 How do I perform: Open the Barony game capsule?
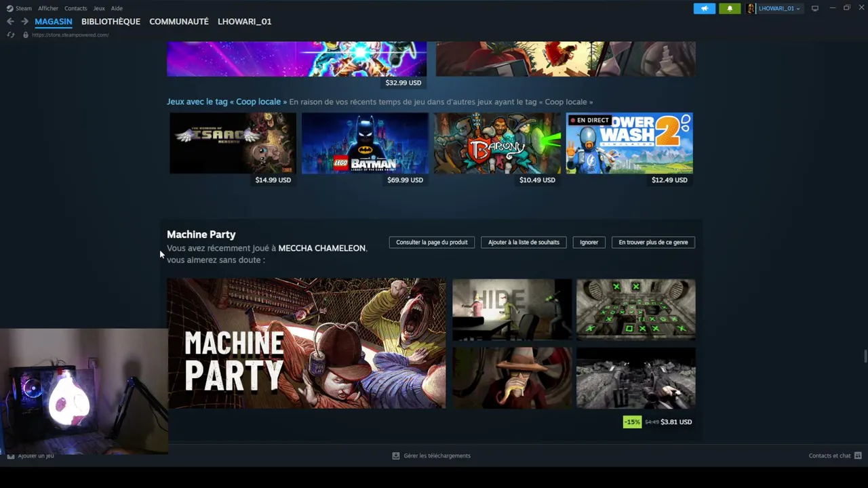(x=497, y=143)
